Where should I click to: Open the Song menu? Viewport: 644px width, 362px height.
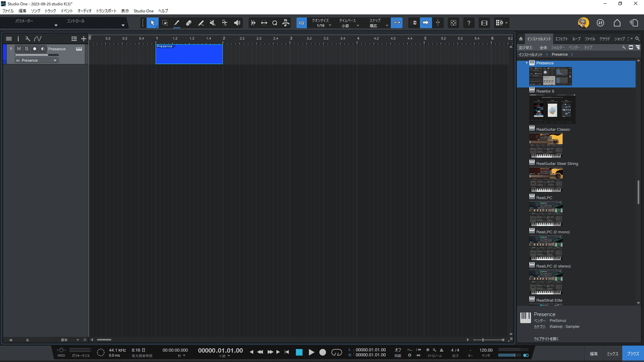(35, 11)
